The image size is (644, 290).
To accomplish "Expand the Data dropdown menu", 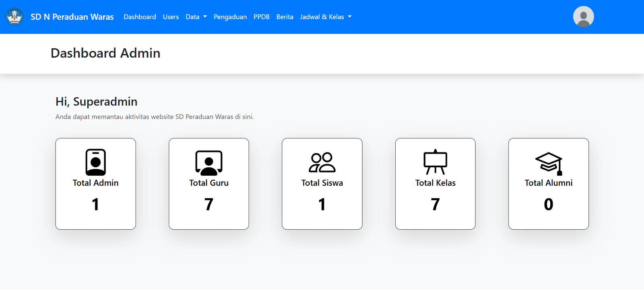I will tap(196, 17).
